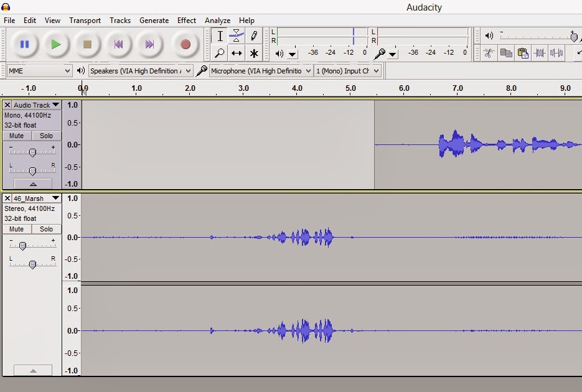Click the Silence audio icon
582x392 pixels.
coord(556,53)
